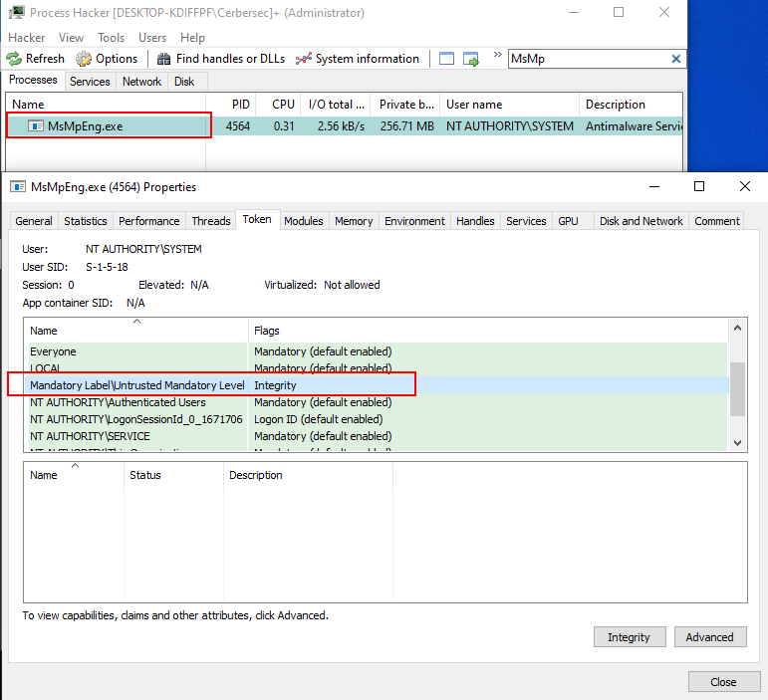
Task: Click the find window and thread icon
Action: click(471, 59)
